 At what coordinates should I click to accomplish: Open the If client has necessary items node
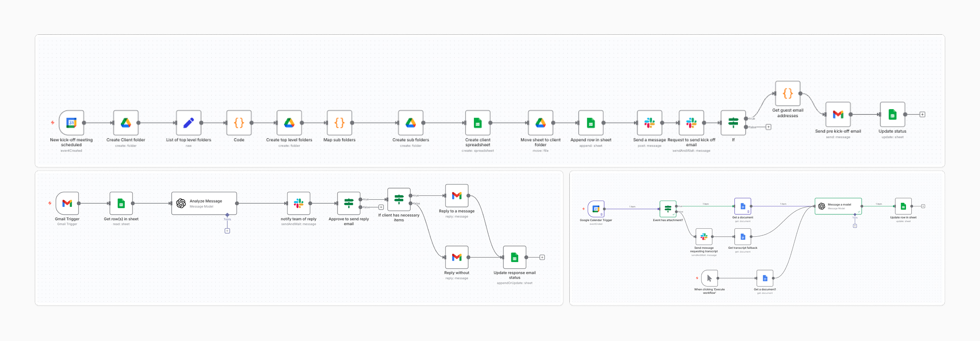pos(399,199)
